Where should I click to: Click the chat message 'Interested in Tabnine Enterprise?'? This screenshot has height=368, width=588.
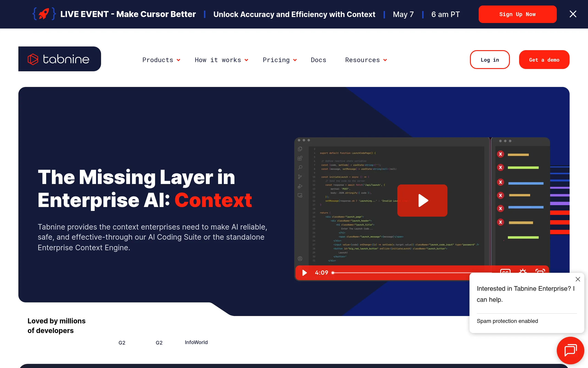coord(526,294)
